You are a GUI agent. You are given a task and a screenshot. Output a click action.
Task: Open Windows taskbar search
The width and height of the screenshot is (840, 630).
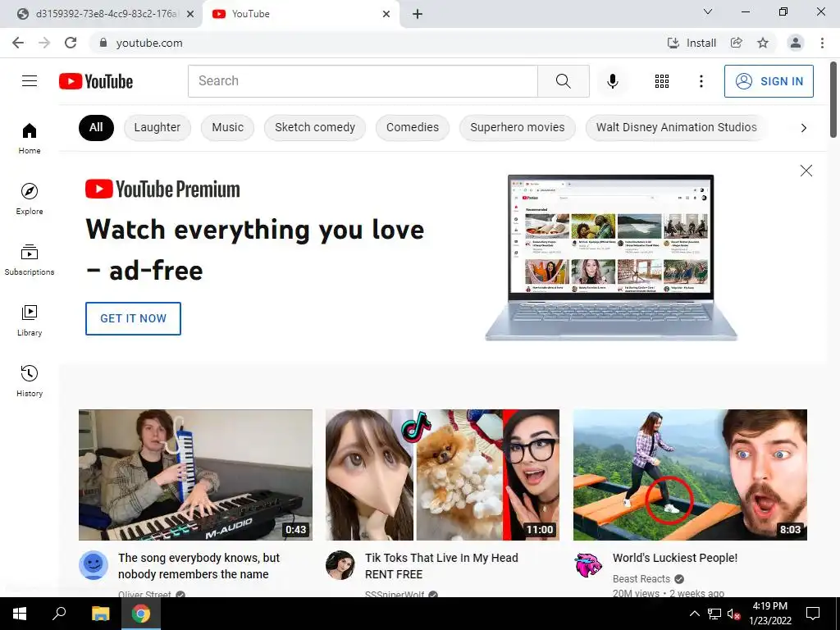pyautogui.click(x=59, y=614)
